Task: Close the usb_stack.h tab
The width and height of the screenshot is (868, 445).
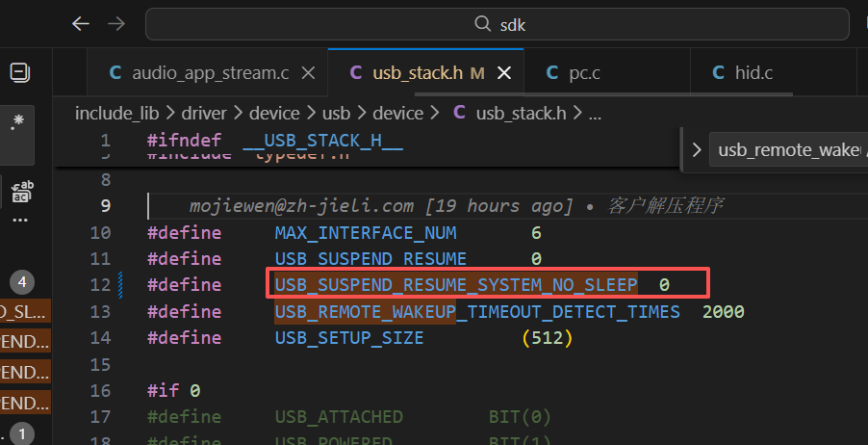Action: click(503, 72)
